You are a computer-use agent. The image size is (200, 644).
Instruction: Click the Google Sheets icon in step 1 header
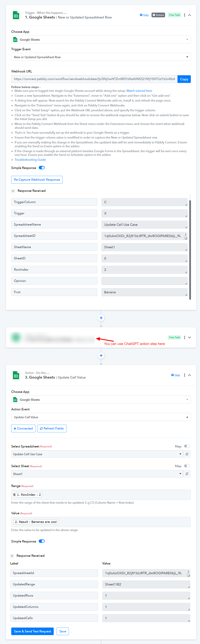pos(16,15)
